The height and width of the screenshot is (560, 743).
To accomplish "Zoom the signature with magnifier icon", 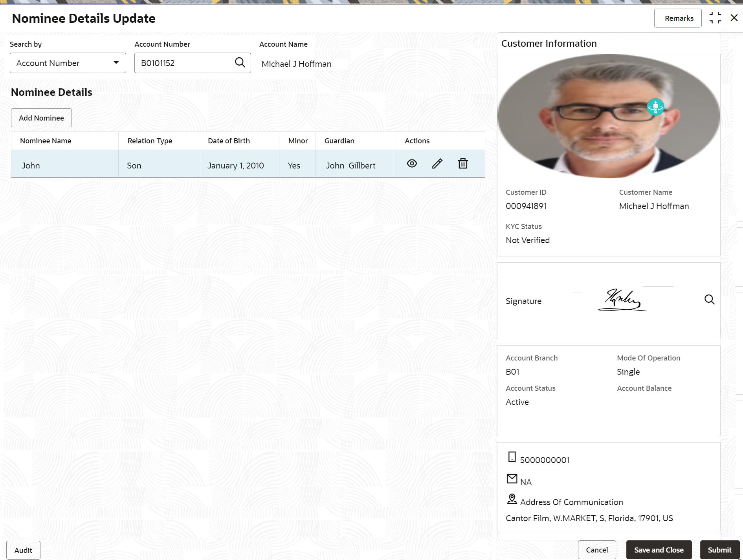I will click(709, 300).
